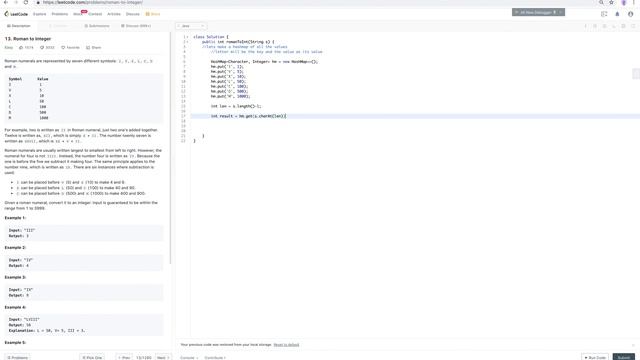Click line 17 in code editor
640x360 pixels.
tap(415, 116)
